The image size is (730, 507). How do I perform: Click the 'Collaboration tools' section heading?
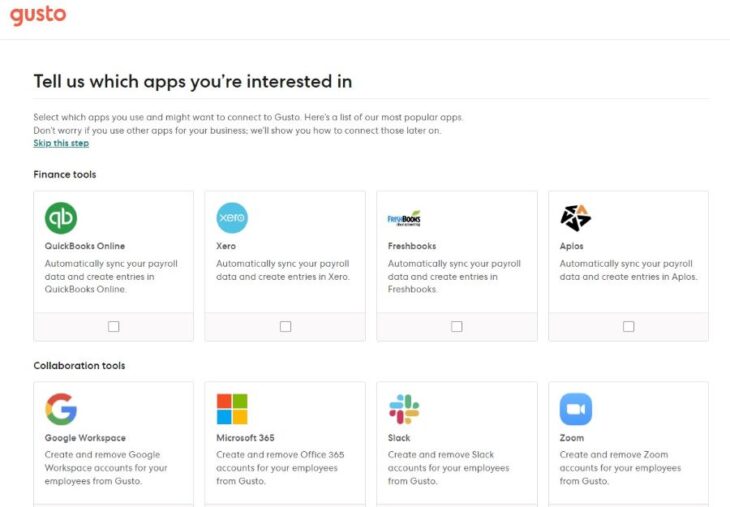[79, 366]
